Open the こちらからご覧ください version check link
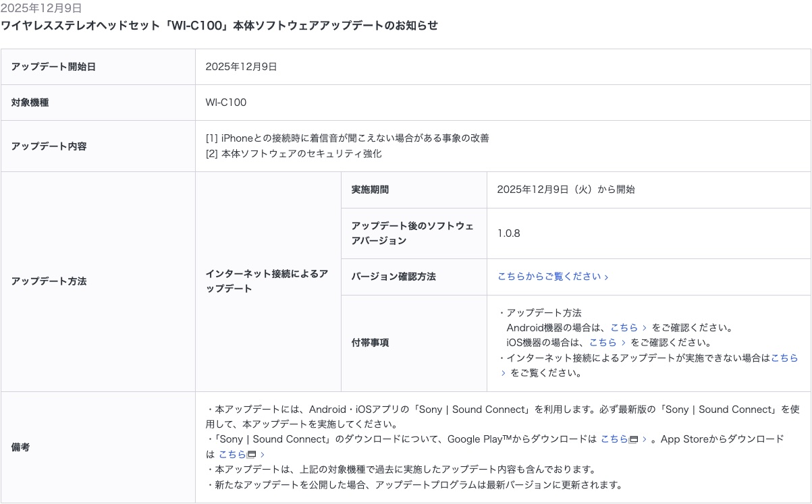The height and width of the screenshot is (504, 812). 549,277
